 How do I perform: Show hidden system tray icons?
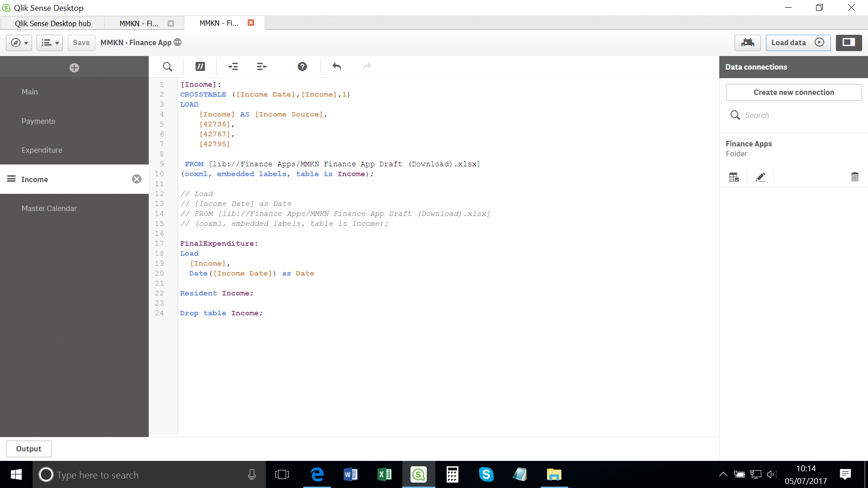pyautogui.click(x=723, y=474)
